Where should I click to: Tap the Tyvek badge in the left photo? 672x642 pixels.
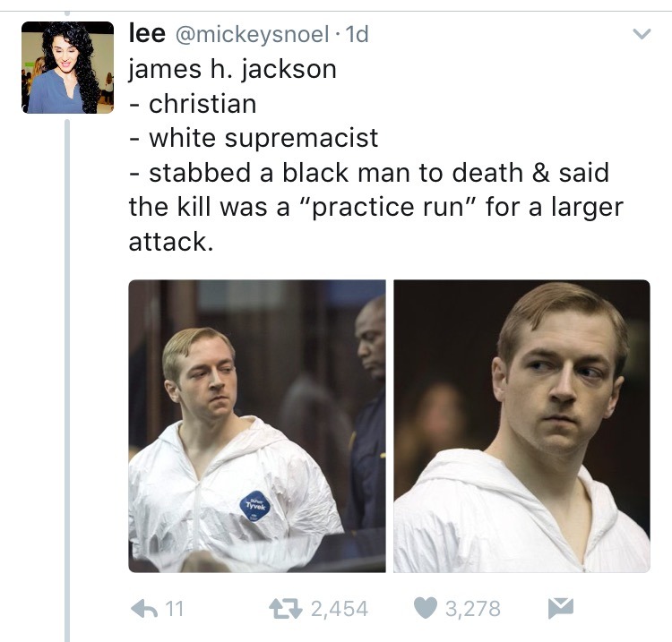point(255,506)
